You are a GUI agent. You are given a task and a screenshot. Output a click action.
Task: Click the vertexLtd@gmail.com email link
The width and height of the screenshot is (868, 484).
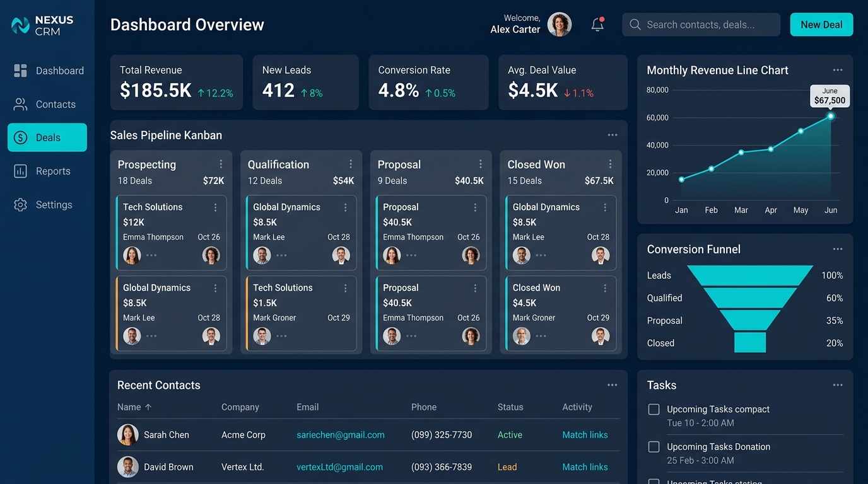(x=339, y=467)
